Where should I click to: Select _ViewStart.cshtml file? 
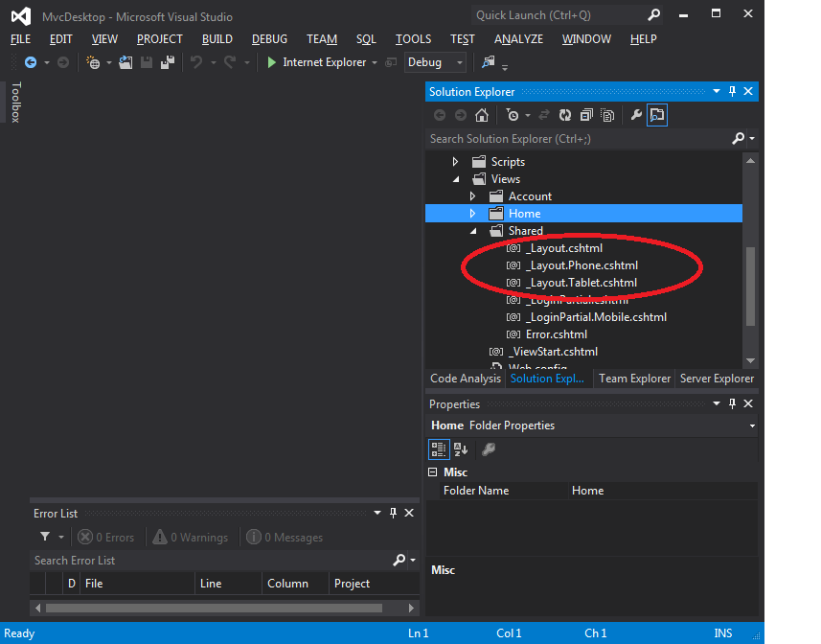point(553,352)
